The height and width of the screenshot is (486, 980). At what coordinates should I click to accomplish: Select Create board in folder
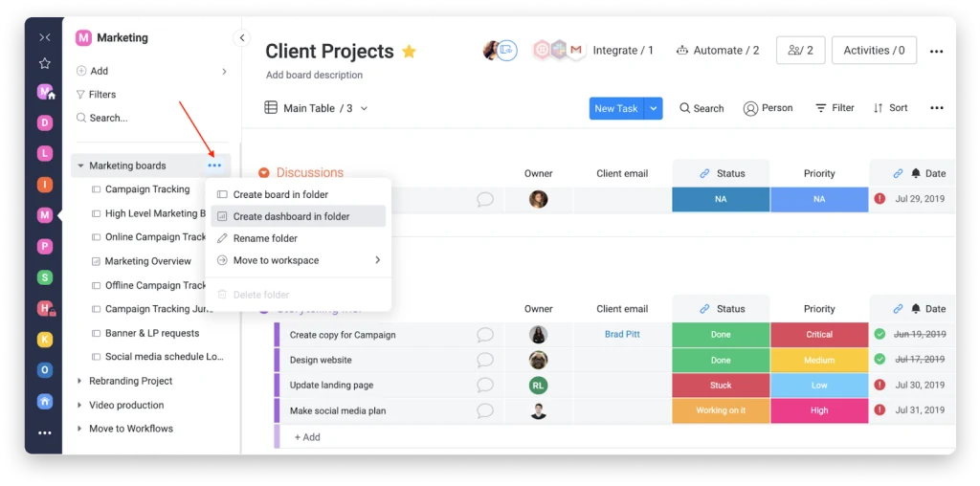pyautogui.click(x=299, y=195)
